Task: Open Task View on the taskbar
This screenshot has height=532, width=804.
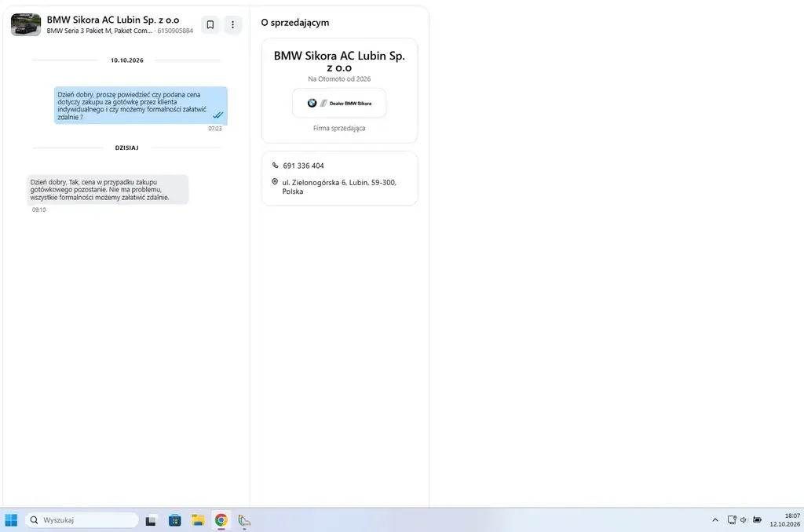Action: [151, 520]
